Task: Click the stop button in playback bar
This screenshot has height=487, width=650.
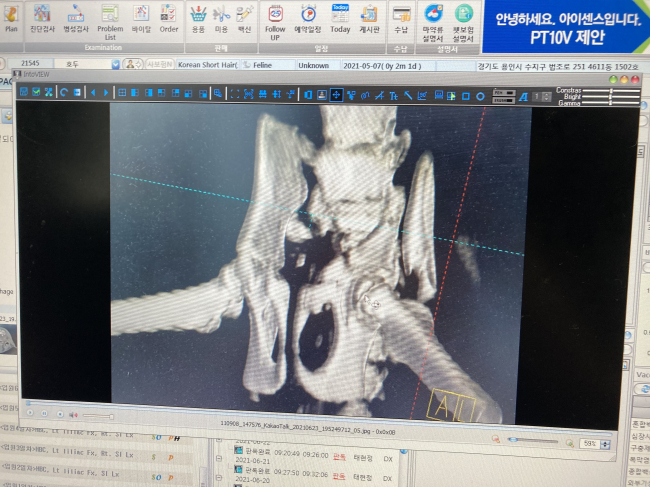Action: pyautogui.click(x=59, y=414)
